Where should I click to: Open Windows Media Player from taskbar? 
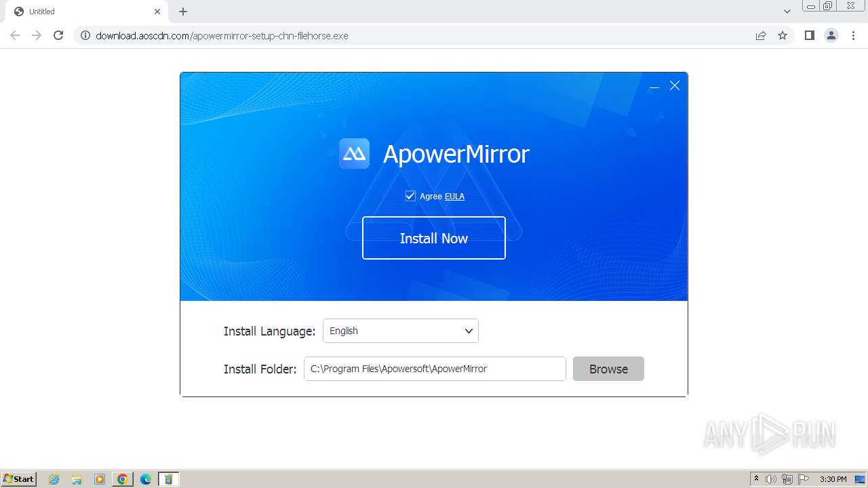coord(100,479)
